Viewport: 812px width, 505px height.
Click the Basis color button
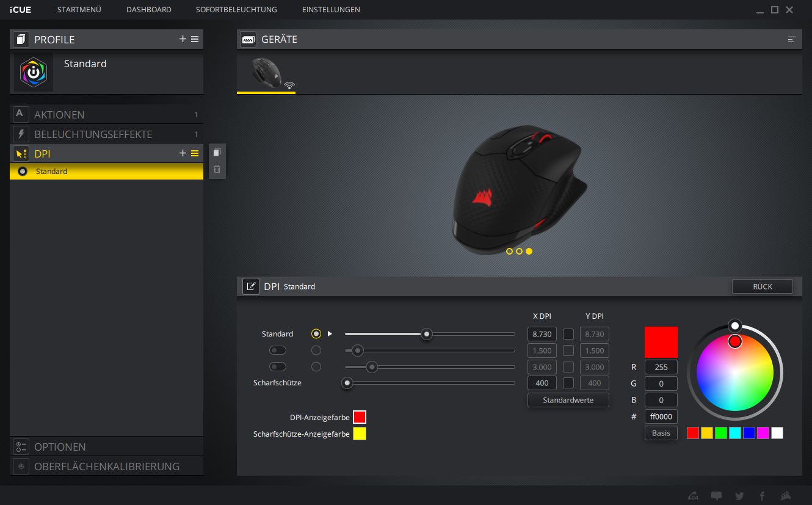click(x=661, y=433)
